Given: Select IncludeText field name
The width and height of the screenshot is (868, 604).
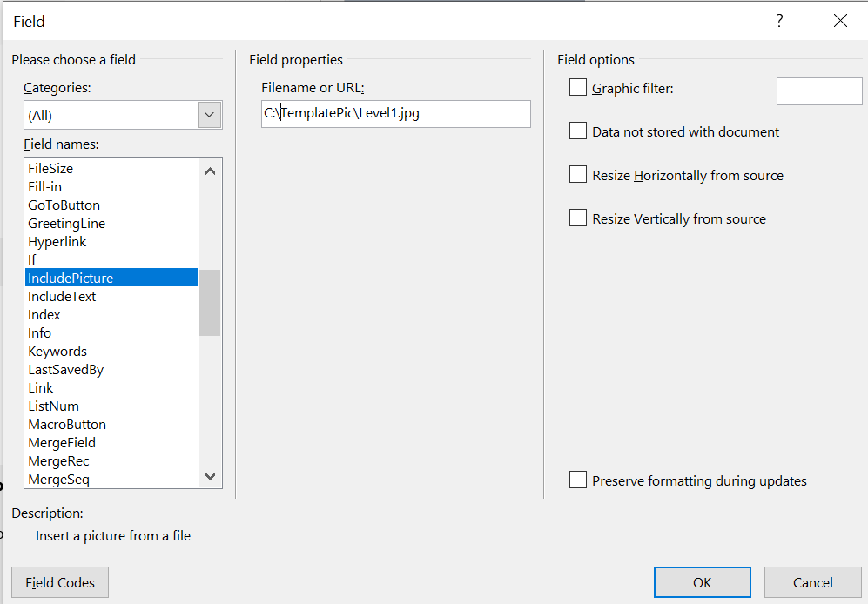Looking at the screenshot, I should 111,296.
